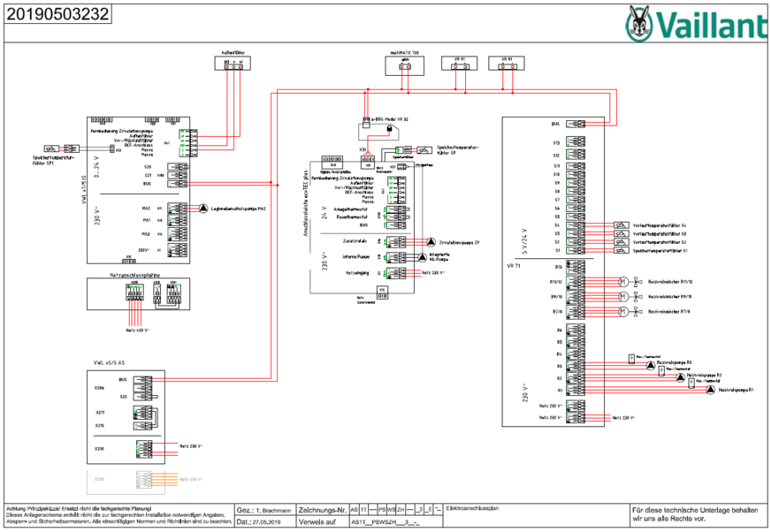Click the Speichertemperaturfühler S1 sensor symbol
Screen dimensions: 771x532
tap(622, 251)
